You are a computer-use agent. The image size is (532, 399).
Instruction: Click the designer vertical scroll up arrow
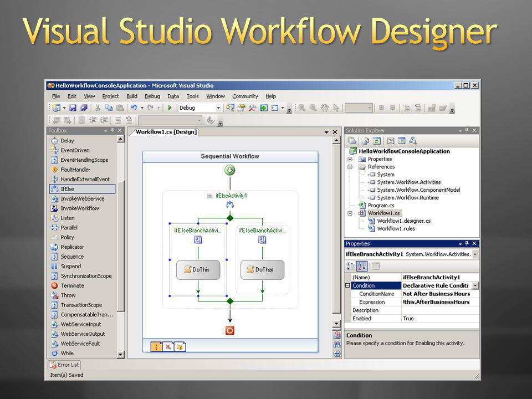click(x=336, y=140)
